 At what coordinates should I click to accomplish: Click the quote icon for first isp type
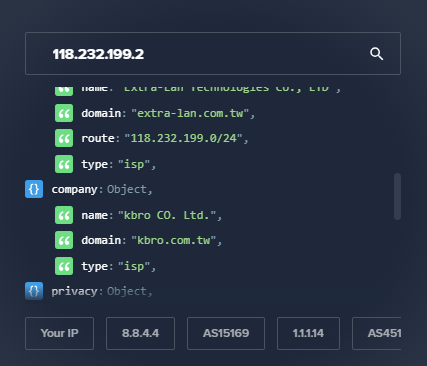(x=64, y=164)
